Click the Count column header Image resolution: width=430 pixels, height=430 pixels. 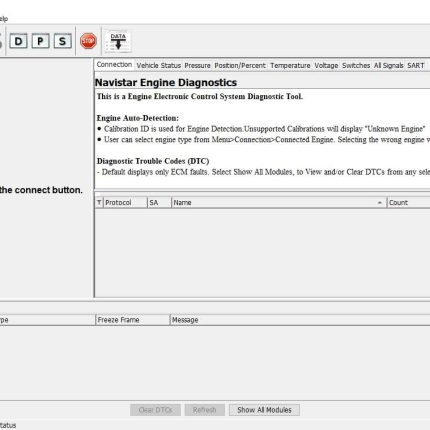tap(408, 202)
